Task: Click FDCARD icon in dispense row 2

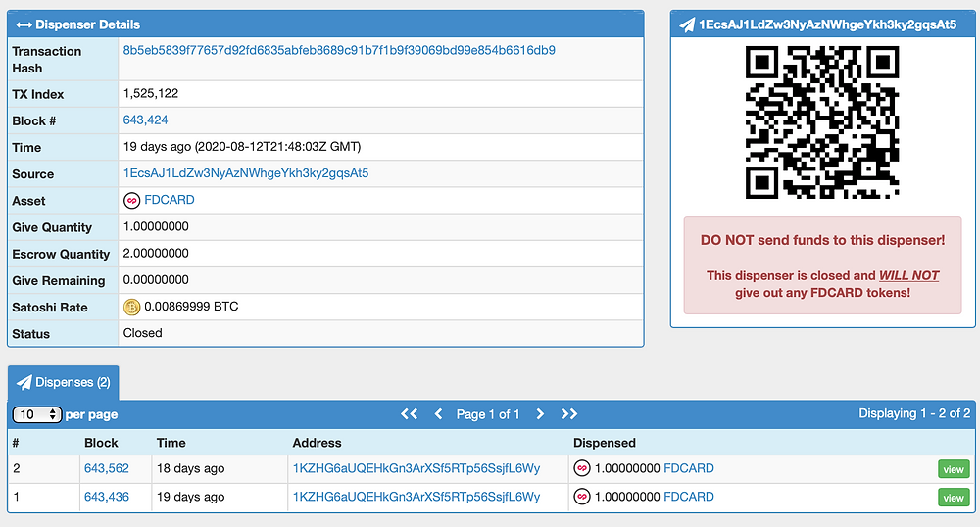Action: pos(582,468)
